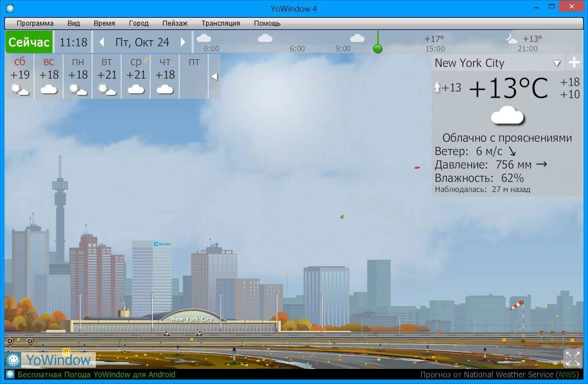Click the title bar YoWindow app icon

pyautogui.click(x=9, y=8)
